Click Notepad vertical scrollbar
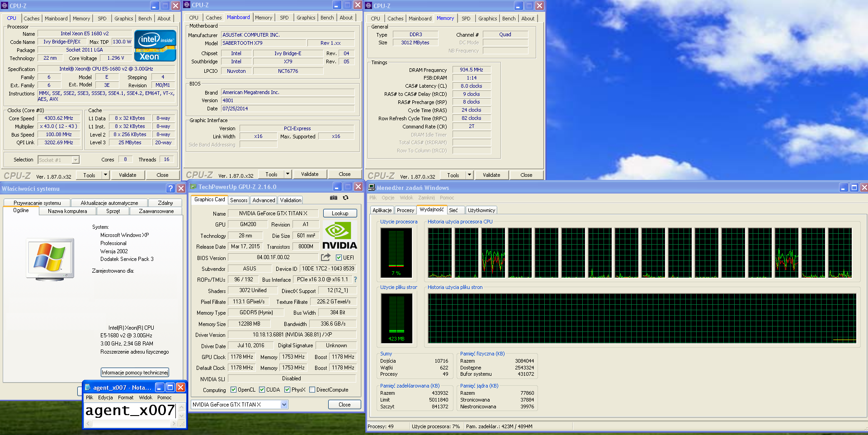The height and width of the screenshot is (435, 868). tap(182, 411)
